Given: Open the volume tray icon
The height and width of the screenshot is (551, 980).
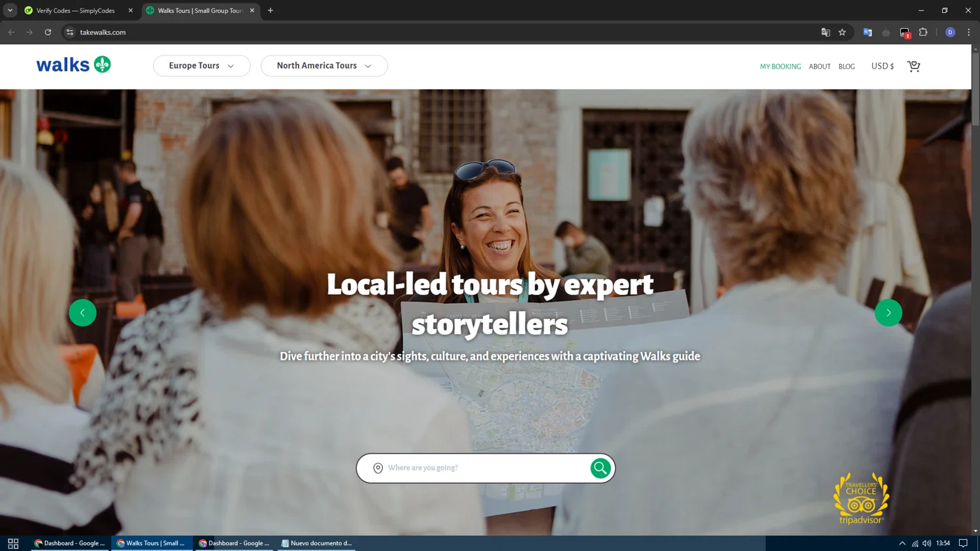Looking at the screenshot, I should (x=927, y=543).
